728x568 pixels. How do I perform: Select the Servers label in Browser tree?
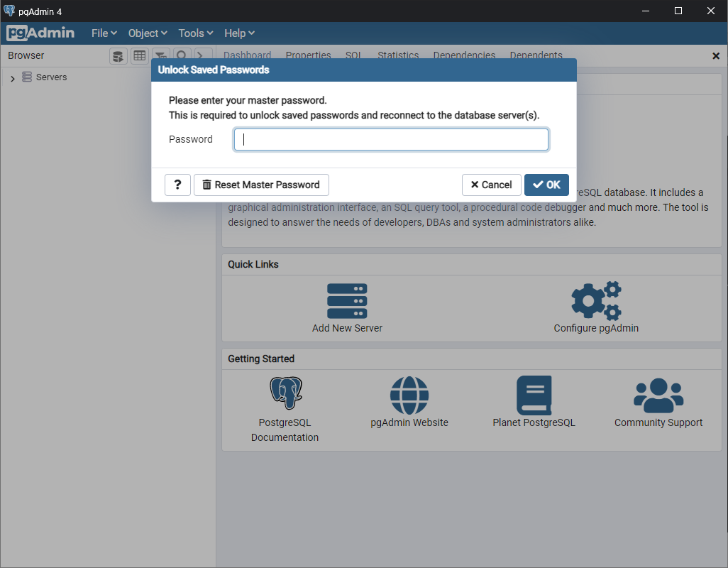coord(52,77)
